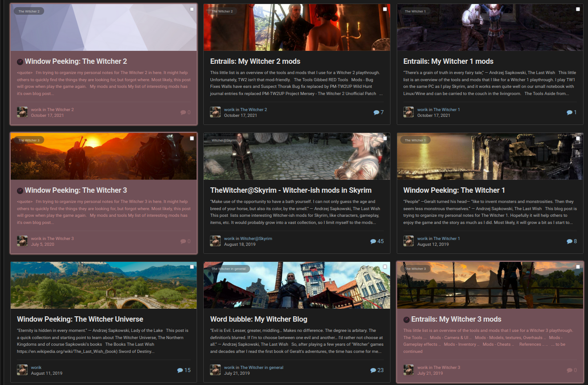Click hidden-status icon beside Window Peeking: The Witcher 3 title

20,190
